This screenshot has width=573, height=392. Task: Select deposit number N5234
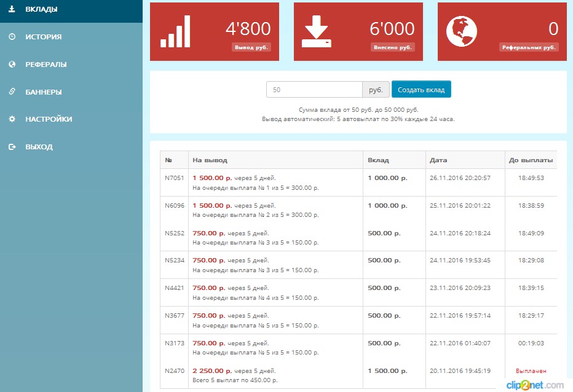[175, 260]
